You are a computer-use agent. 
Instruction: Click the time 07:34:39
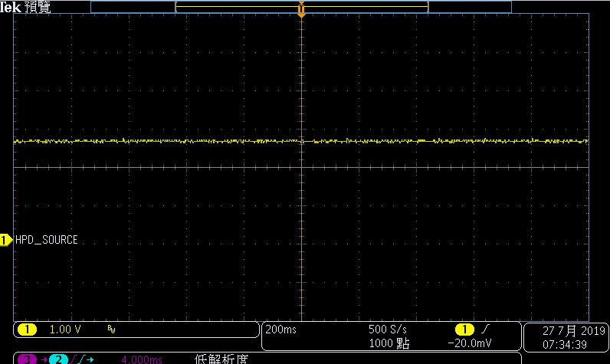565,345
